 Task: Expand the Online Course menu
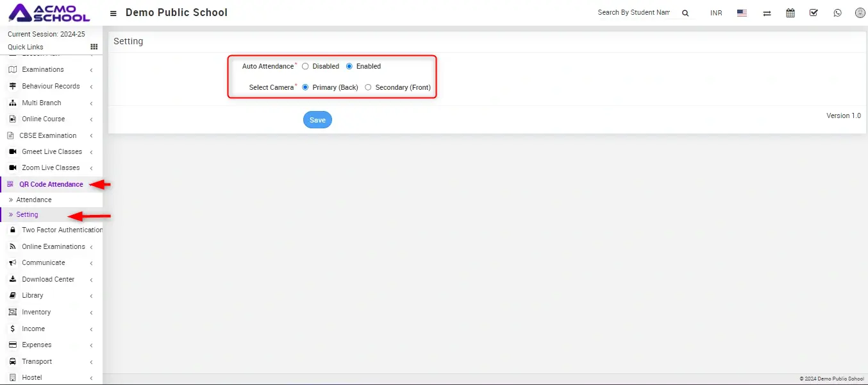point(43,119)
